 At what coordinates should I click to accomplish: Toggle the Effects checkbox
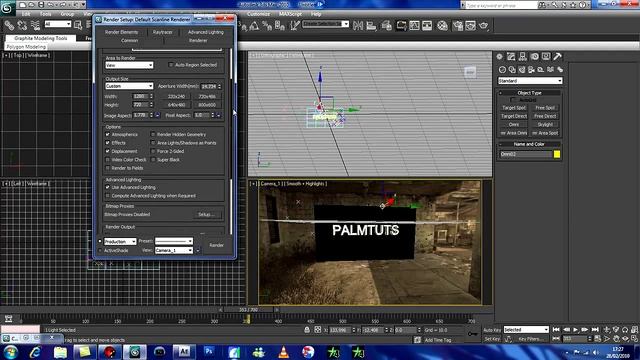click(x=108, y=143)
